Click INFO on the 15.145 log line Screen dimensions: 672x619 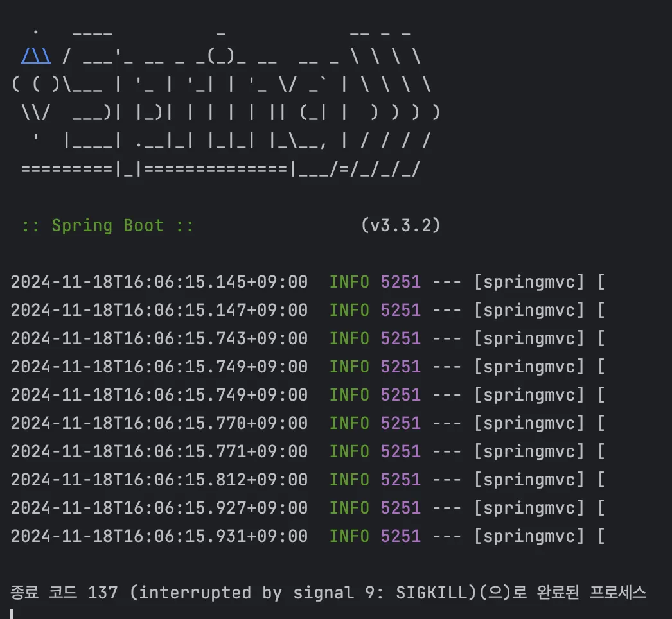pyautogui.click(x=349, y=282)
